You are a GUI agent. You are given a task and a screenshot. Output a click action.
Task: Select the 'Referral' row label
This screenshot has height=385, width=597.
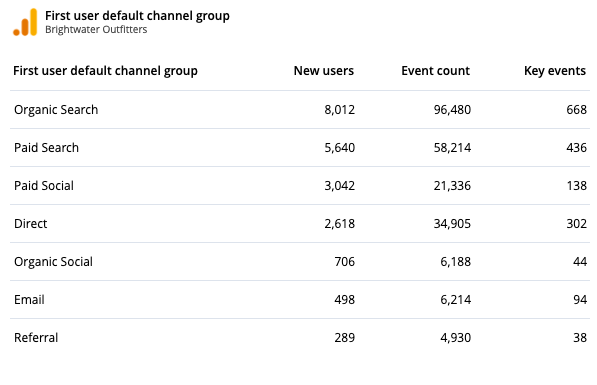[36, 338]
